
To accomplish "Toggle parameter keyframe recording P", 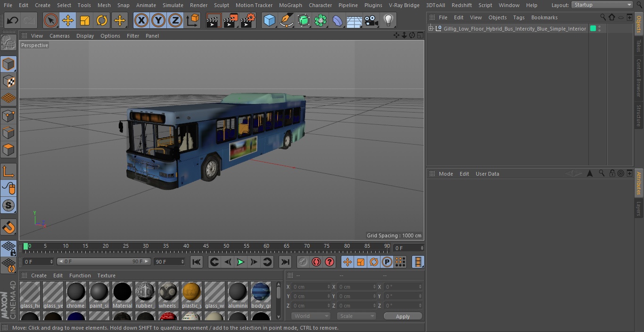I will pyautogui.click(x=387, y=262).
